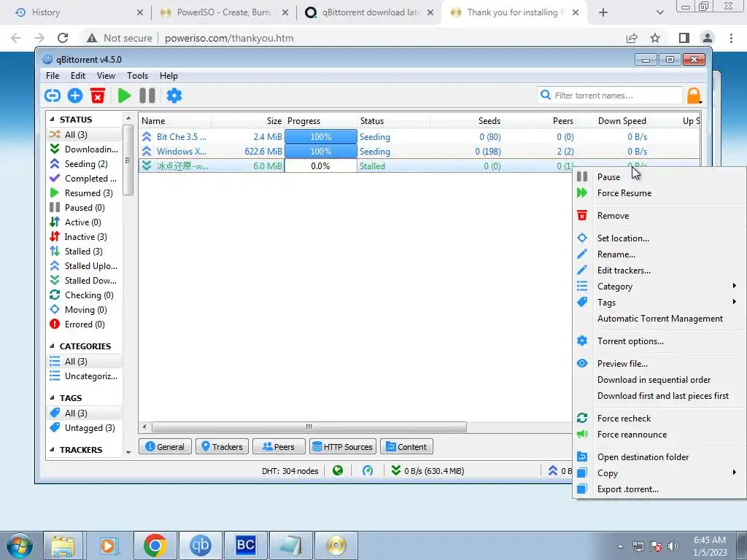Open Options via the blue gear toolbar icon

point(174,96)
